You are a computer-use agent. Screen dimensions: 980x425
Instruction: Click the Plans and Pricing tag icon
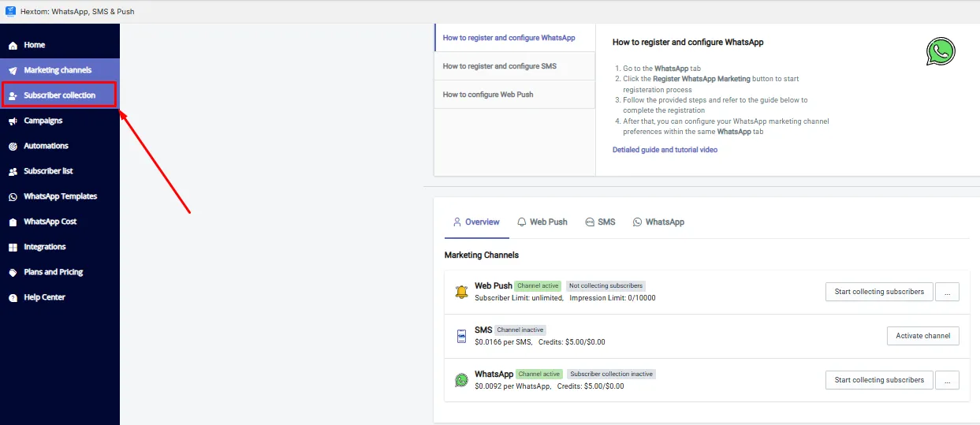(13, 272)
